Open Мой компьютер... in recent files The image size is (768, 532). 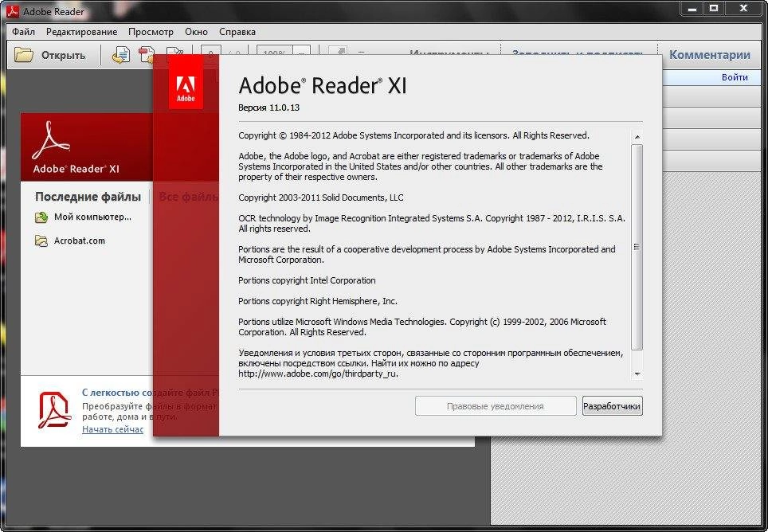point(92,217)
